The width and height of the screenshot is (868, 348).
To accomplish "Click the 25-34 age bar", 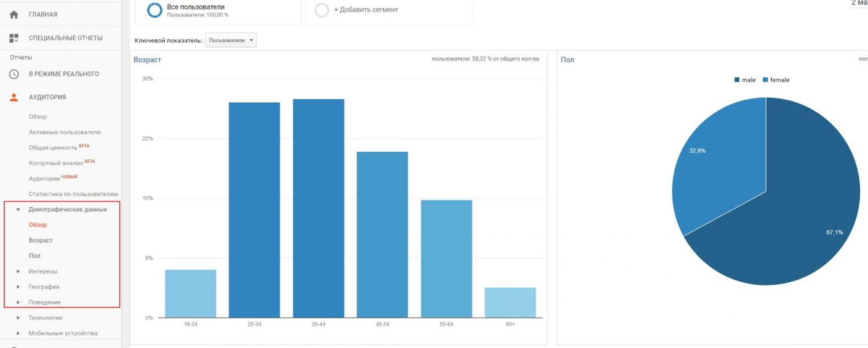I will [x=255, y=210].
